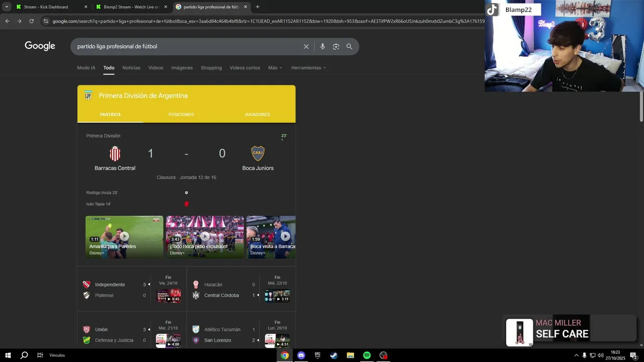Switch to the POSICIONES tab

[181, 115]
